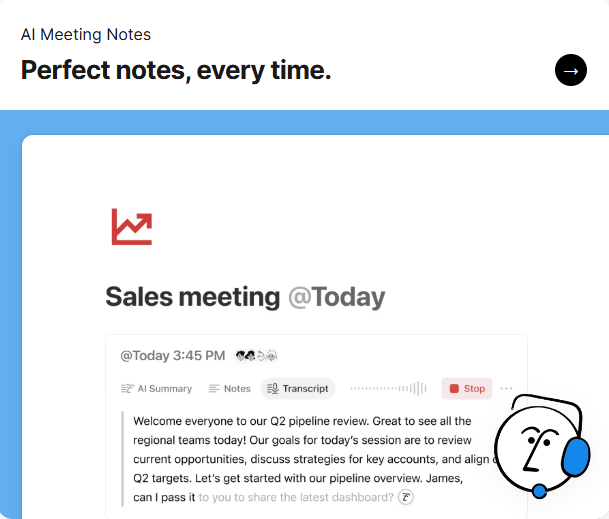Click the '@Today 3:45 PM' timestamp
609x519 pixels.
click(x=172, y=355)
